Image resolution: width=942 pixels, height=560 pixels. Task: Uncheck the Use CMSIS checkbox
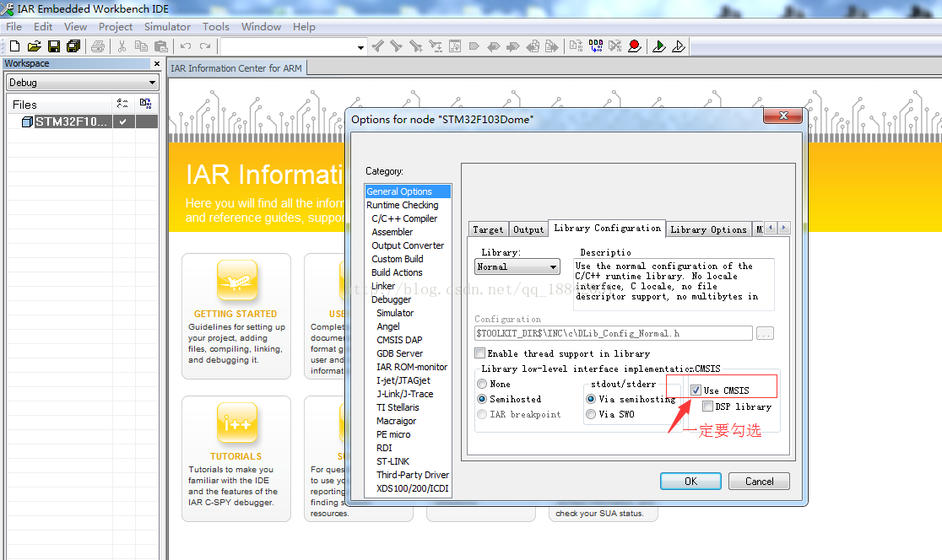[x=696, y=390]
